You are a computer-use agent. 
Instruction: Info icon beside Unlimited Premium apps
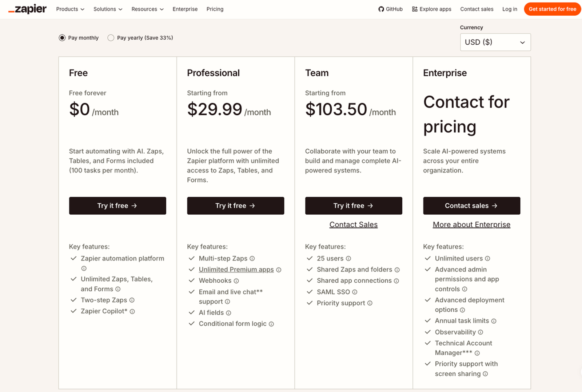(x=279, y=270)
